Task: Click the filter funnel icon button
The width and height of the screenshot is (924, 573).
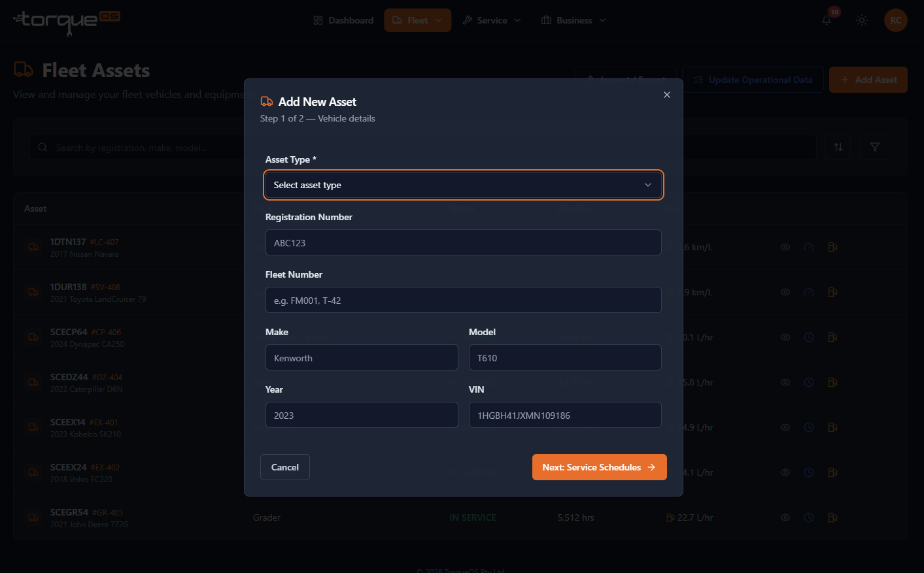Action: click(875, 147)
